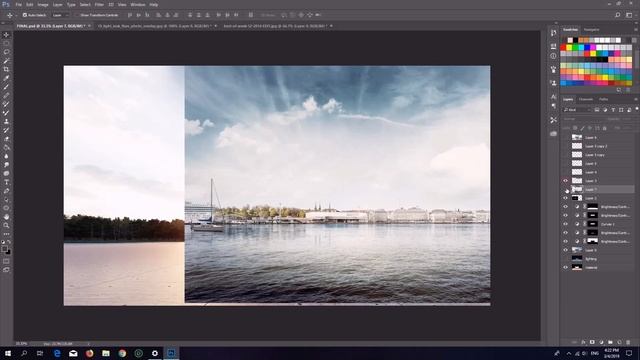The image size is (640, 360).
Task: Click Create new fill or adjustment layer icon
Action: [601, 342]
